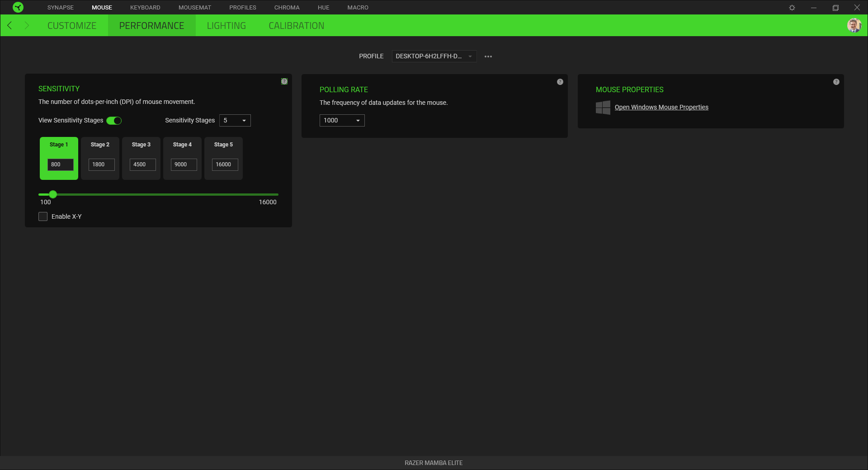Click the Sensitivity panel help icon

(x=284, y=81)
